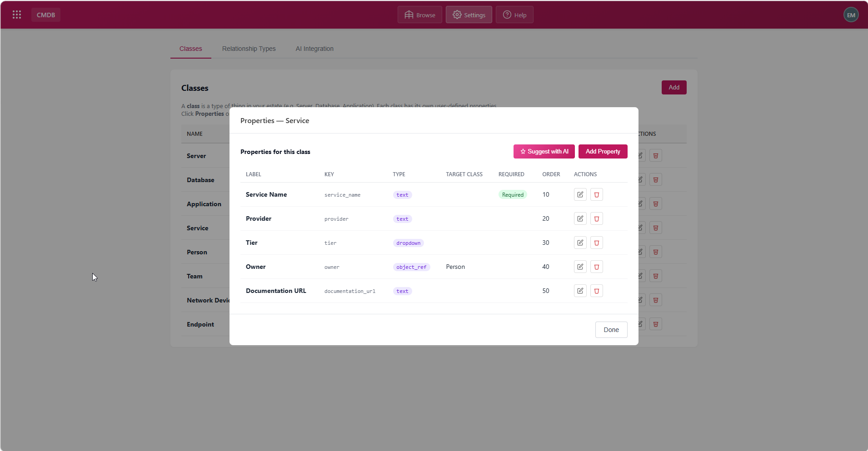Edit the Service Name property
Image resolution: width=868 pixels, height=451 pixels.
[580, 194]
